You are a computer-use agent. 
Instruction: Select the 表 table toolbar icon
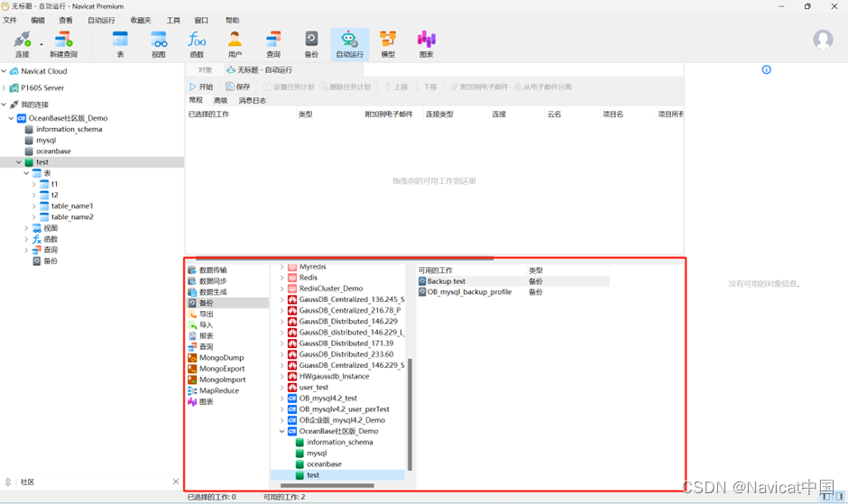pos(120,44)
